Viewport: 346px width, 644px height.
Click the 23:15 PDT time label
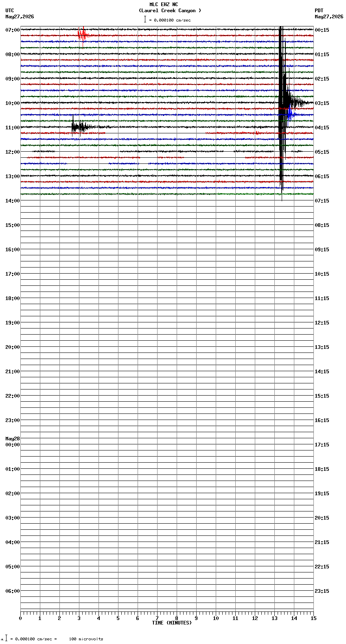coord(322,591)
